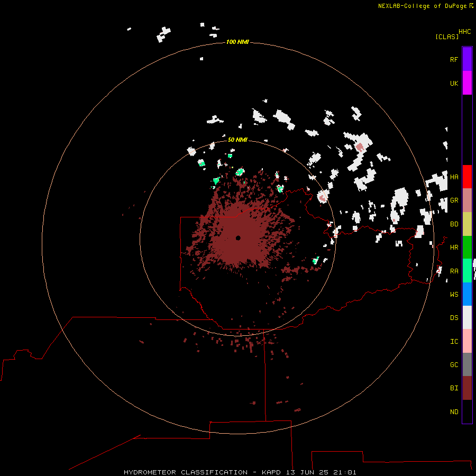This screenshot has height=476, width=476.
Task: Click the HHC product label
Action: click(x=464, y=32)
